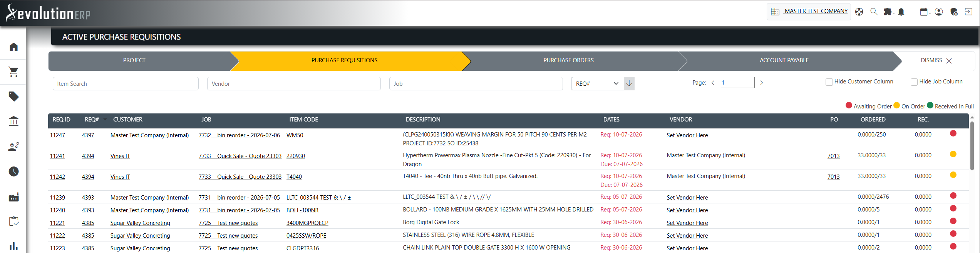
Task: Open MASTER TEST COMPANY link
Action: [x=816, y=11]
